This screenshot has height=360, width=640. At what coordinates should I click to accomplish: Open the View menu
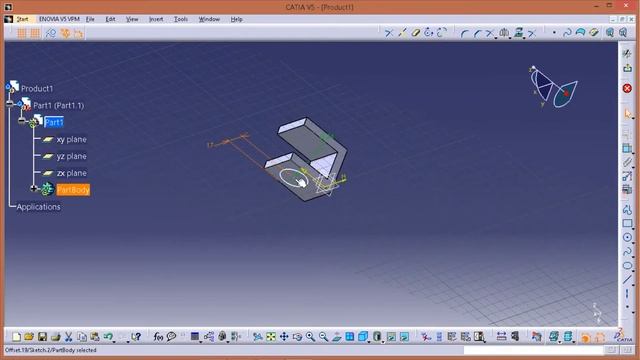tap(132, 19)
